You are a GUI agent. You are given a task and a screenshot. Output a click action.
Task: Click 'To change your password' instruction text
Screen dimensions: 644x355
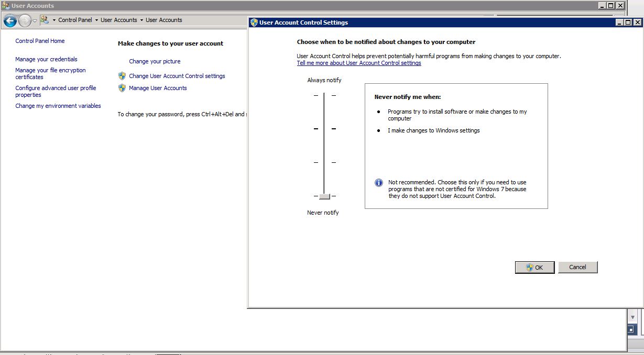click(x=182, y=114)
